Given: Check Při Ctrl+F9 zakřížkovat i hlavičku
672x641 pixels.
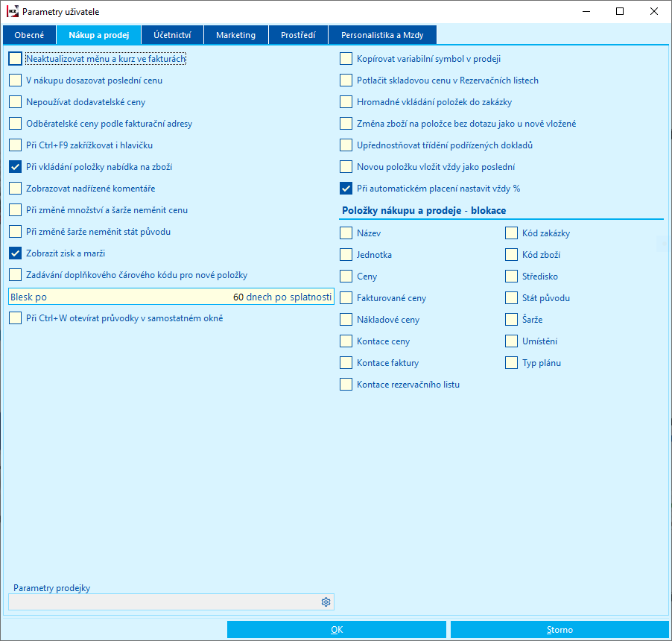Looking at the screenshot, I should 16,145.
